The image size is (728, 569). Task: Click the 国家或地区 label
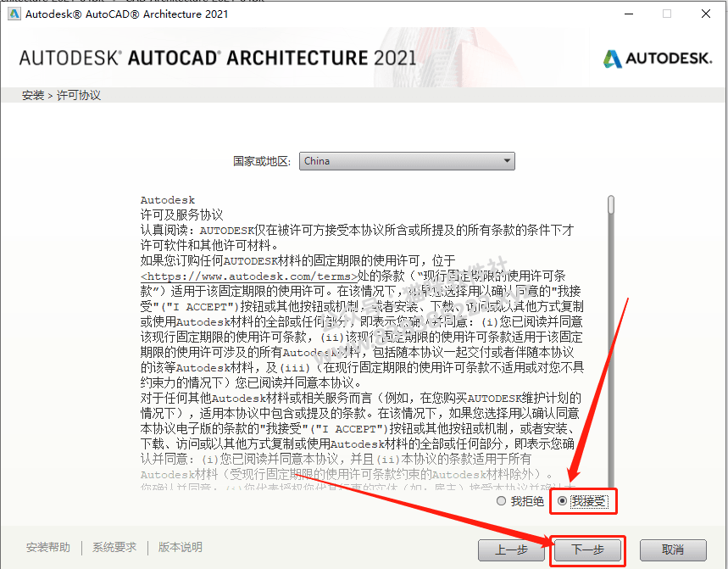pyautogui.click(x=262, y=161)
